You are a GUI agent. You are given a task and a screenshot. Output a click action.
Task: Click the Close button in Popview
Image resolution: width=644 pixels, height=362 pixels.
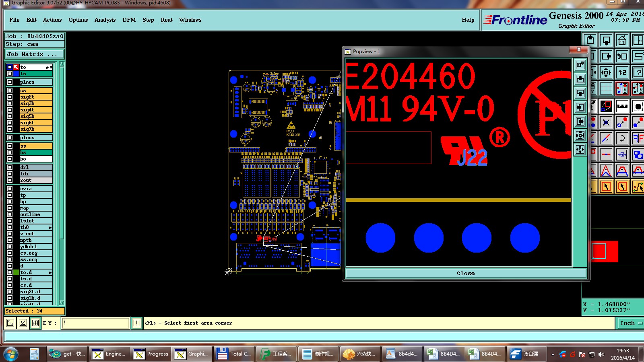pyautogui.click(x=466, y=273)
